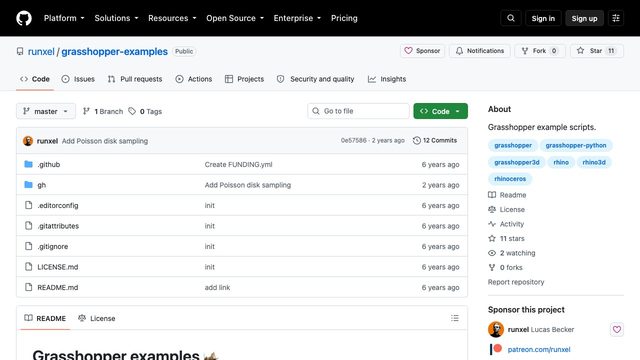This screenshot has width=640, height=360.
Task: Open the Security and quality tab
Action: pos(316,79)
